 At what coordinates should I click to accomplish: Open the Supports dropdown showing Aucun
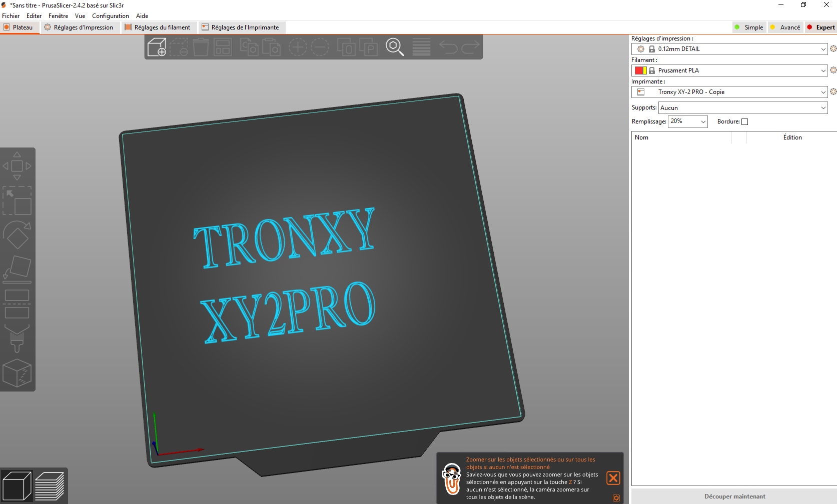tap(743, 108)
